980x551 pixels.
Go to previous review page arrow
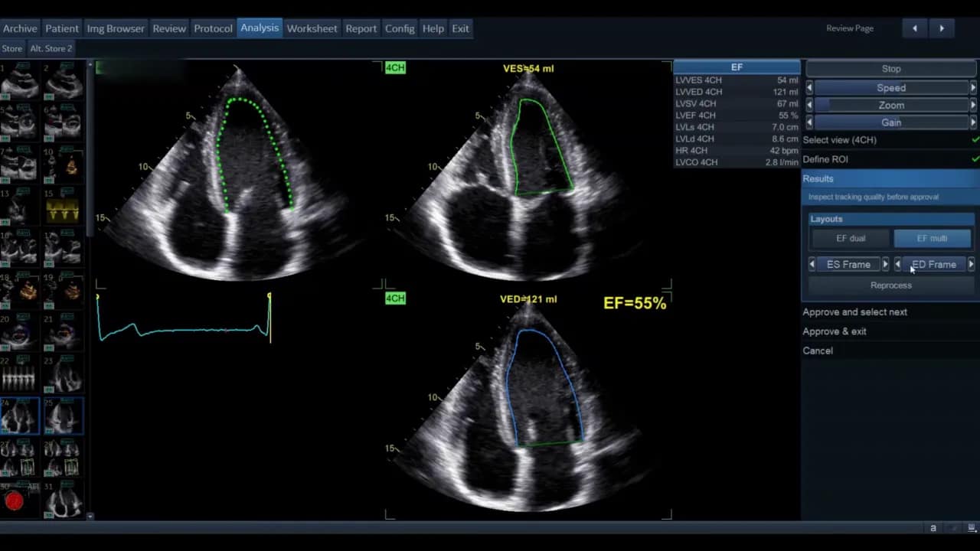(914, 28)
